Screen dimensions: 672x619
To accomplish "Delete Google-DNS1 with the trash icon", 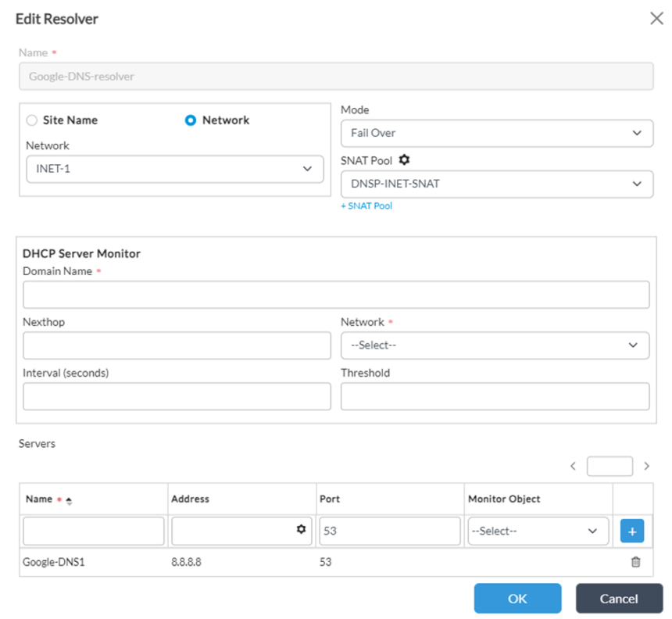I will [638, 561].
